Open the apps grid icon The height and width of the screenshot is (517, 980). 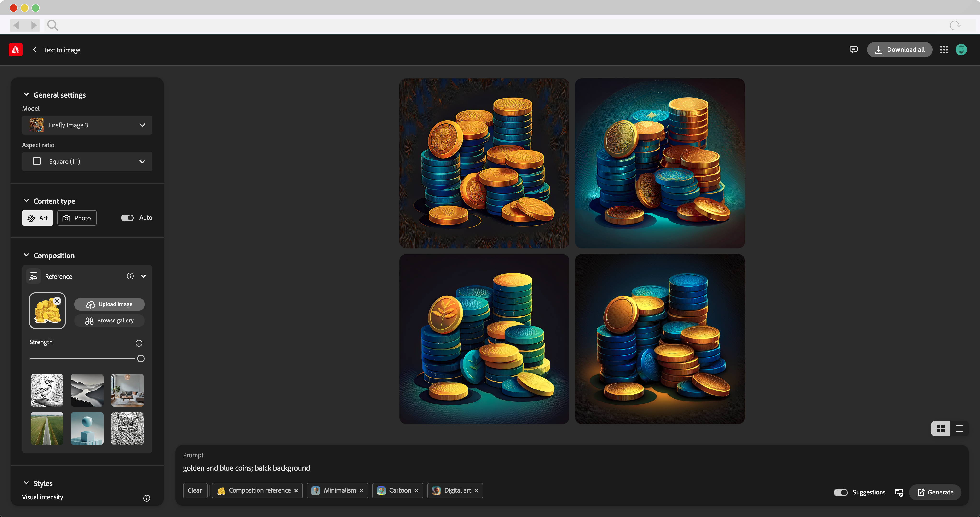(944, 50)
